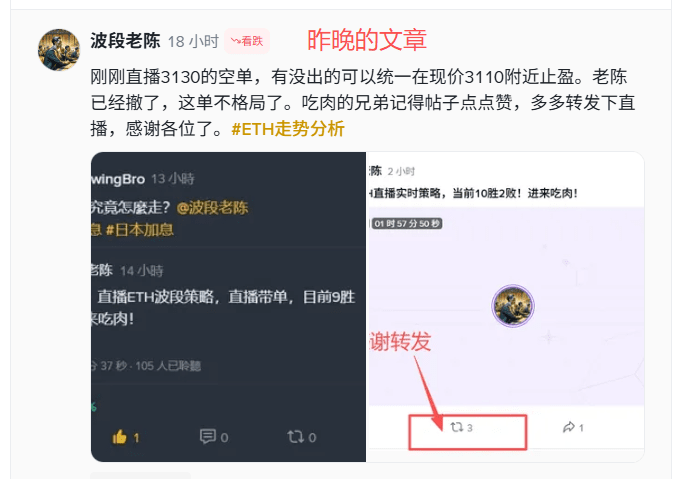Click the 18 小时 post timestamp
The height and width of the screenshot is (479, 674).
coord(193,42)
